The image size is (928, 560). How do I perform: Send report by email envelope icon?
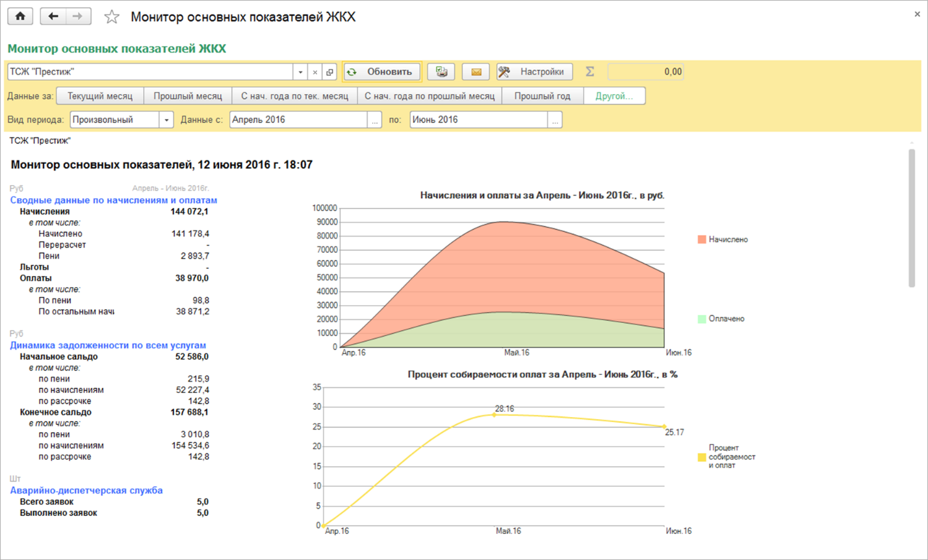tap(476, 71)
